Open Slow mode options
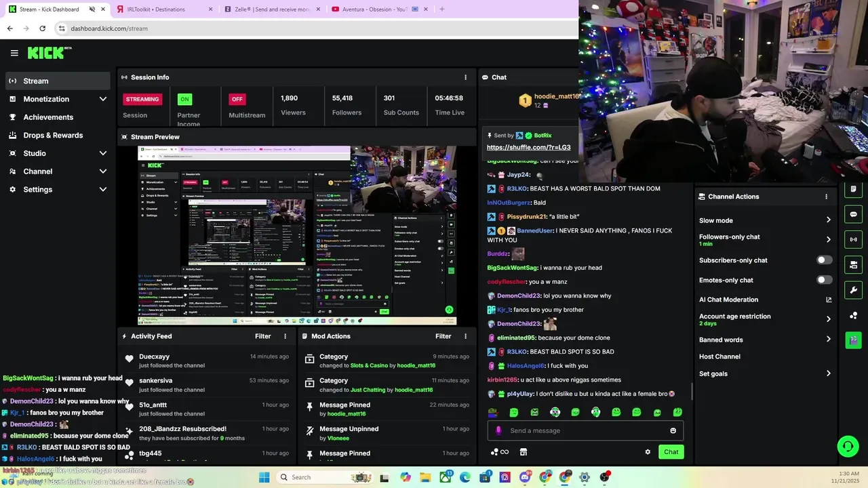 765,220
